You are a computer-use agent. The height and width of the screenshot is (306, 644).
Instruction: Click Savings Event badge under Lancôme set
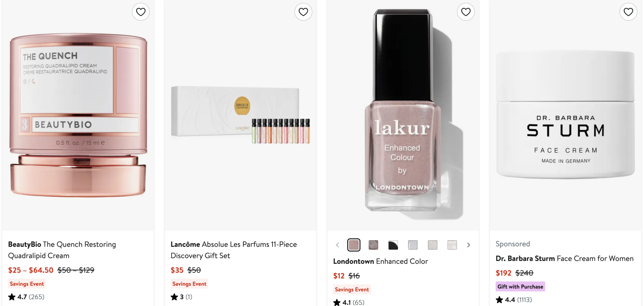(189, 284)
